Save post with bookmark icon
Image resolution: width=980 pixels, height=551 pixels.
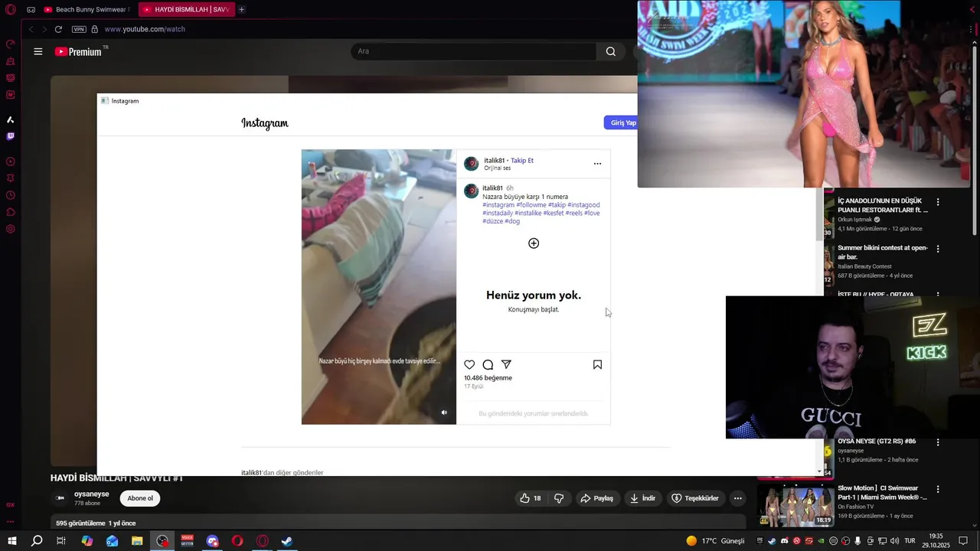[x=597, y=365]
